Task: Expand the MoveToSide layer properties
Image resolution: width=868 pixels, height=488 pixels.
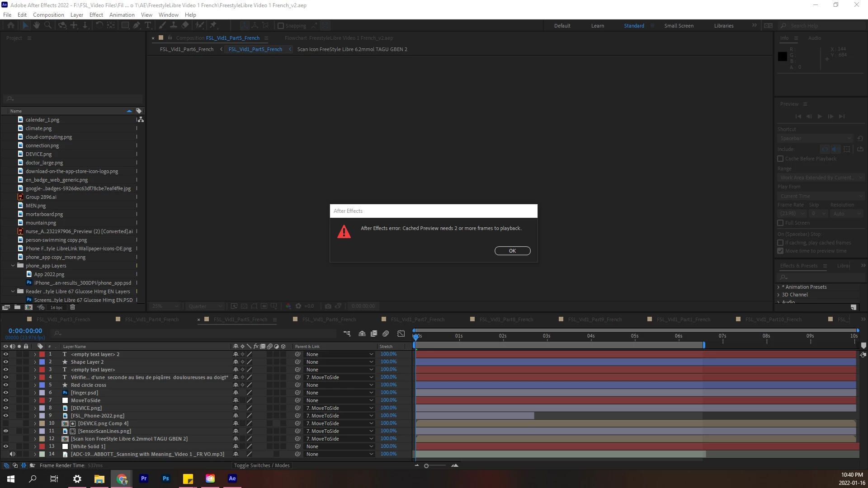Action: click(x=35, y=400)
